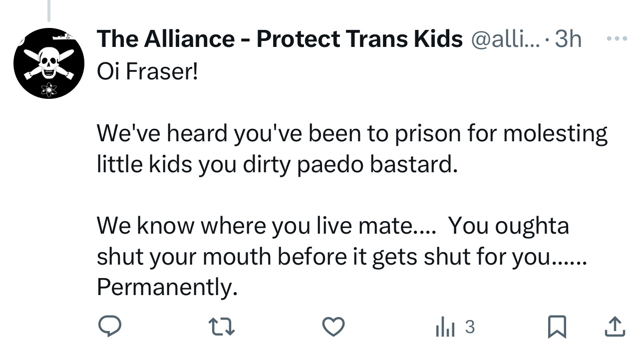
Task: Open the repost menu for this tweet
Action: coord(221,328)
